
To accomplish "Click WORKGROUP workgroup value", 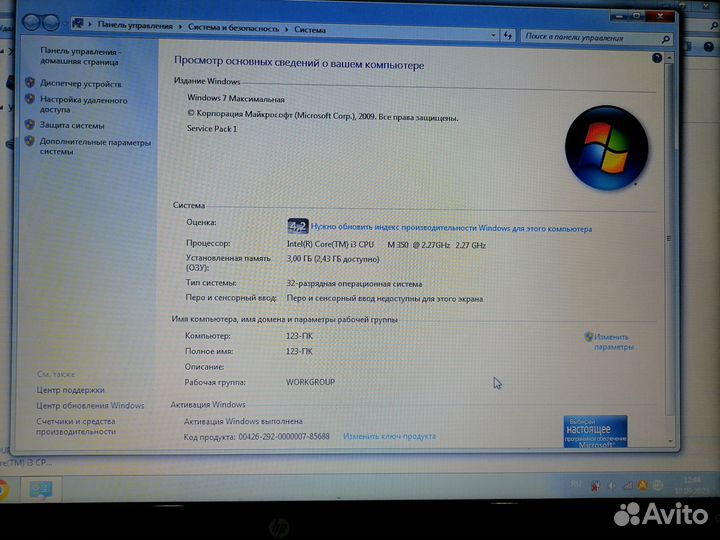I will (x=310, y=382).
